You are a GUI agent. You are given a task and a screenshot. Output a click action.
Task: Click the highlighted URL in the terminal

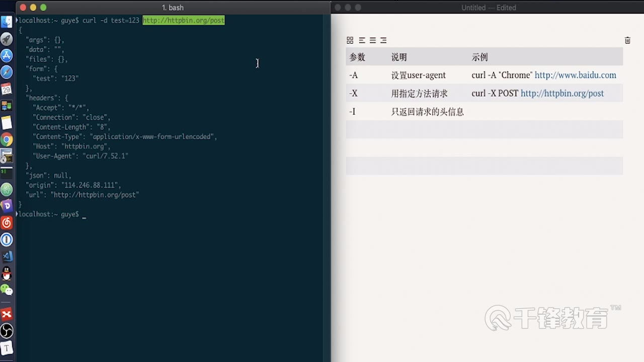click(184, 20)
